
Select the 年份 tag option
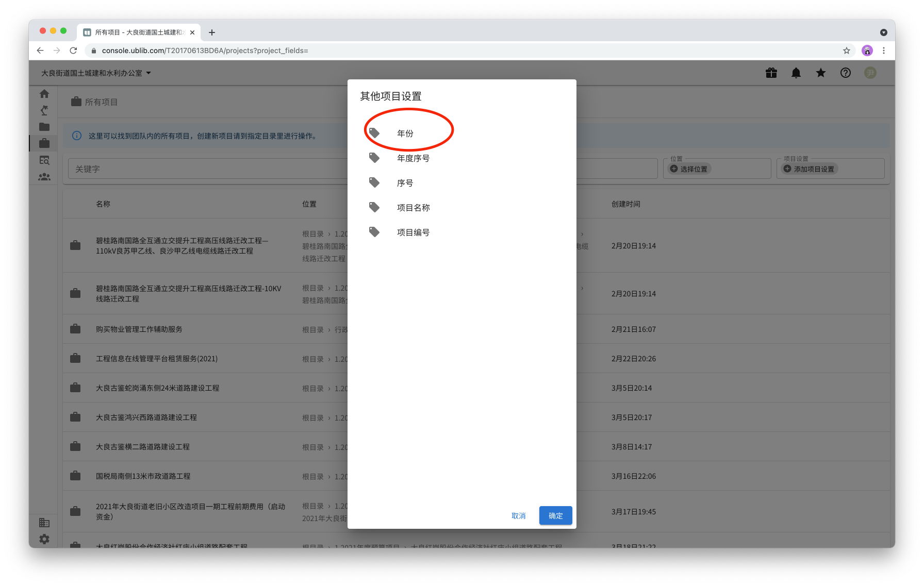(405, 133)
